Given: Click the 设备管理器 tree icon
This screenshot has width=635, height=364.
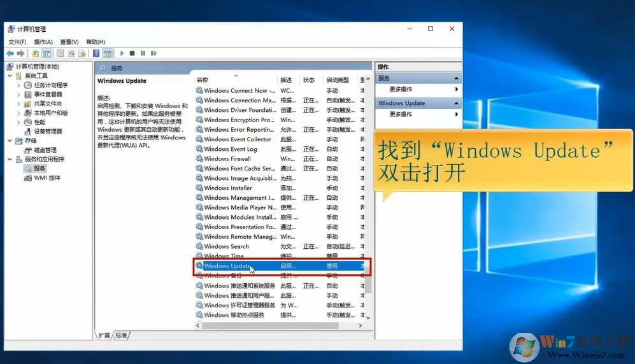Looking at the screenshot, I should tap(28, 132).
